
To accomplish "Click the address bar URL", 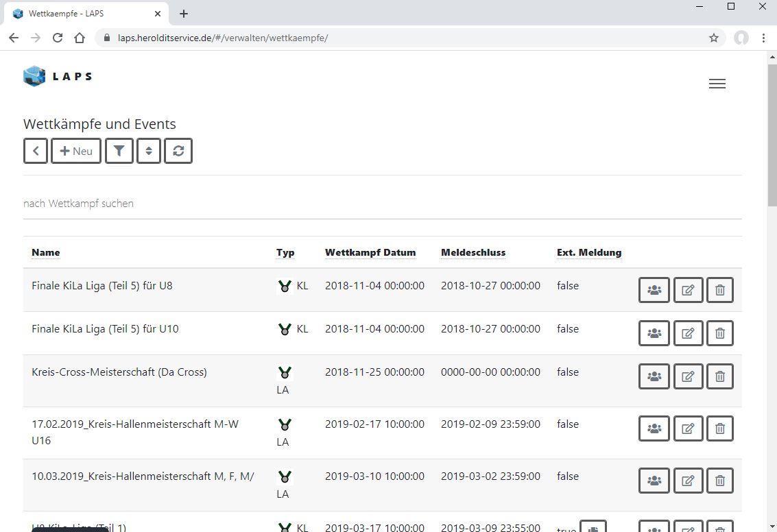I will click(x=223, y=38).
